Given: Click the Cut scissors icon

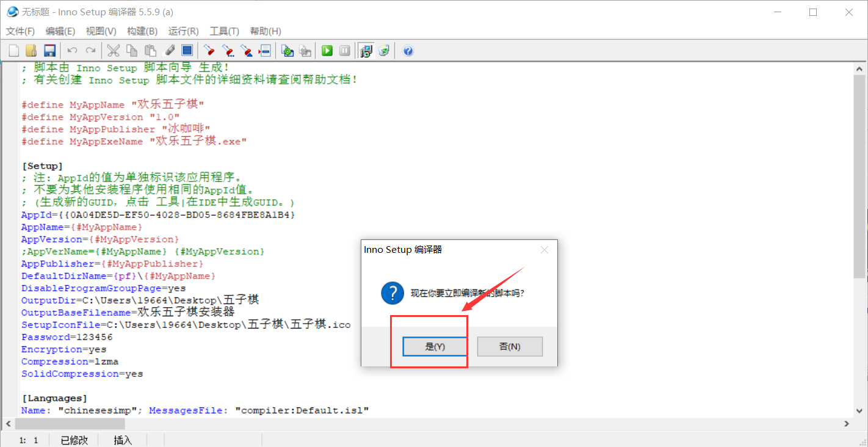Looking at the screenshot, I should pos(113,51).
